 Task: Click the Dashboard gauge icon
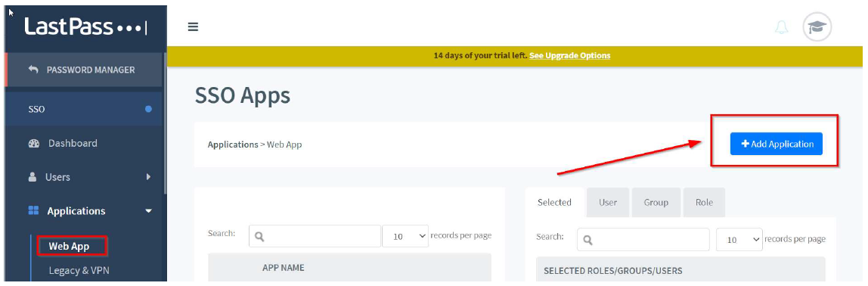coord(34,144)
